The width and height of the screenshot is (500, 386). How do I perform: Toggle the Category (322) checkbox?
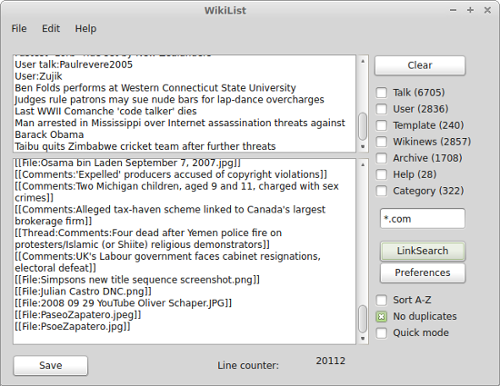point(381,191)
